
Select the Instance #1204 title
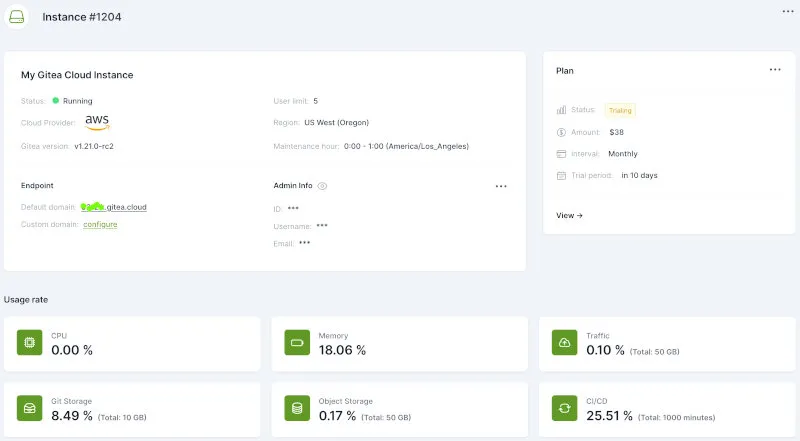[82, 17]
